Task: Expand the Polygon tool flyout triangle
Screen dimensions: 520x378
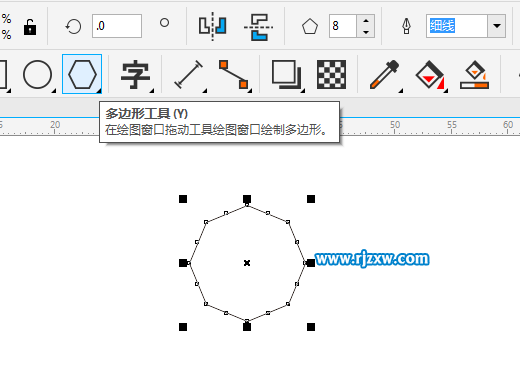Action: click(x=99, y=91)
